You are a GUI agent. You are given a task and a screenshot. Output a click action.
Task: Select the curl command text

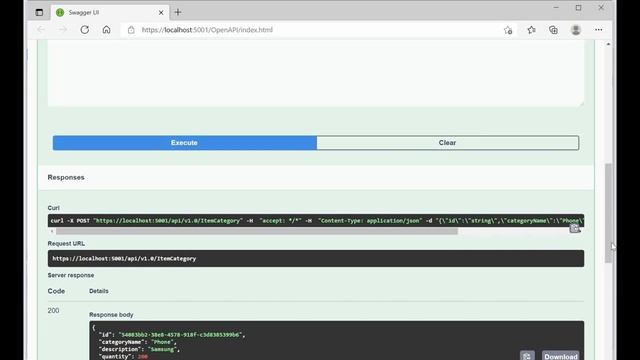pyautogui.click(x=316, y=221)
